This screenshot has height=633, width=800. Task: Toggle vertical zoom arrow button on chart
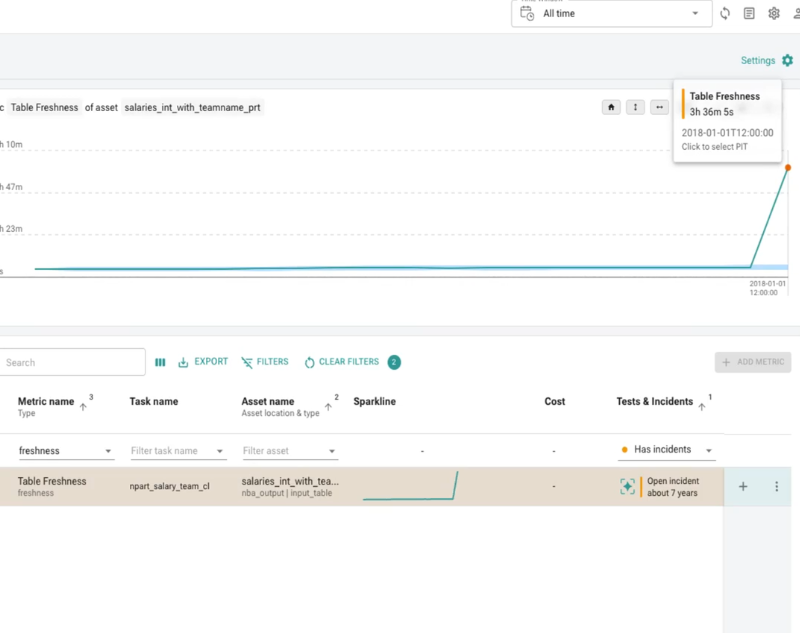click(635, 107)
